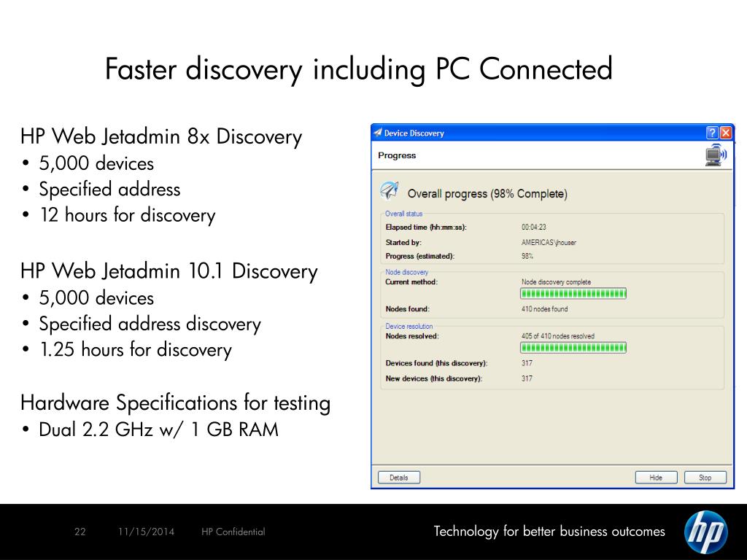747x560 pixels.
Task: Click the date 11/15/2014 in footer
Action: point(146,532)
